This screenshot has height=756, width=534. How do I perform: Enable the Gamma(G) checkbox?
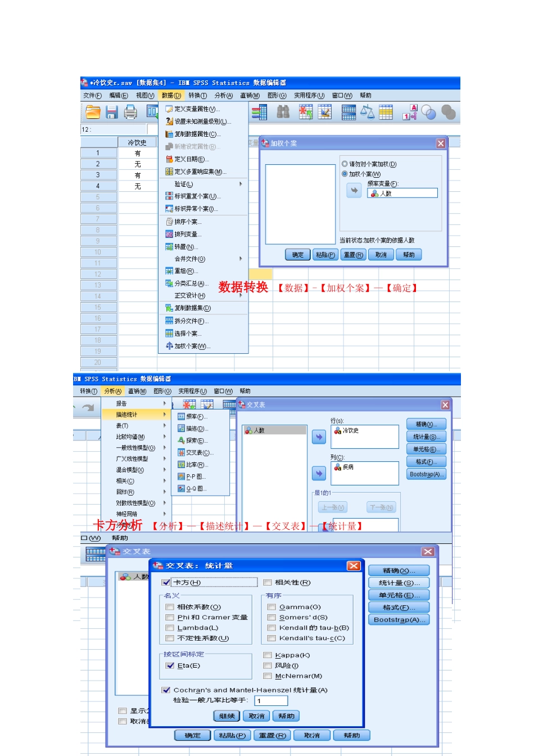(x=271, y=607)
